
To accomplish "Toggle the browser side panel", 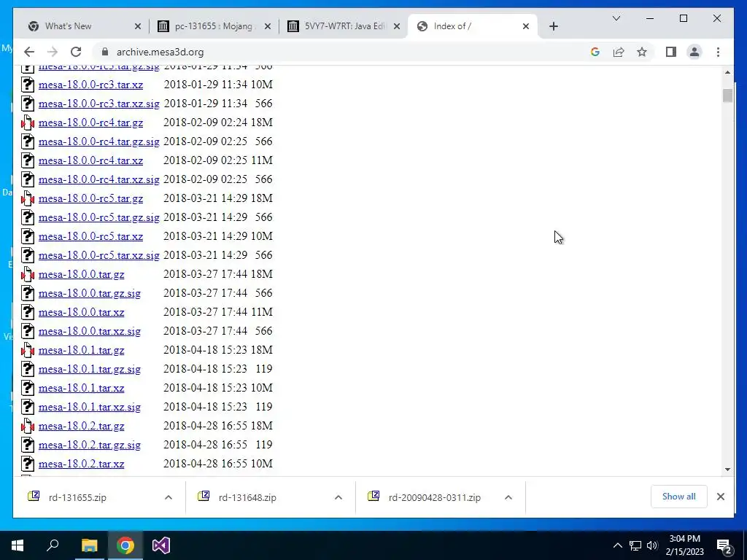I will tap(671, 52).
